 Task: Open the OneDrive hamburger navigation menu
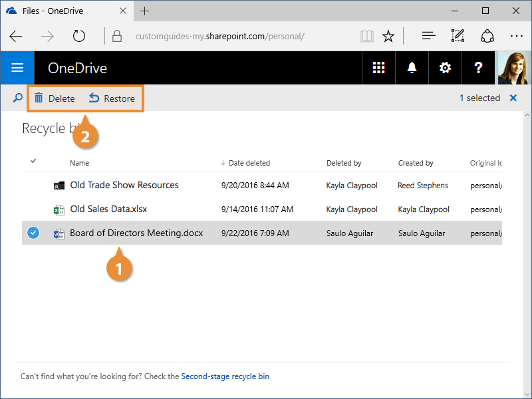coord(17,68)
